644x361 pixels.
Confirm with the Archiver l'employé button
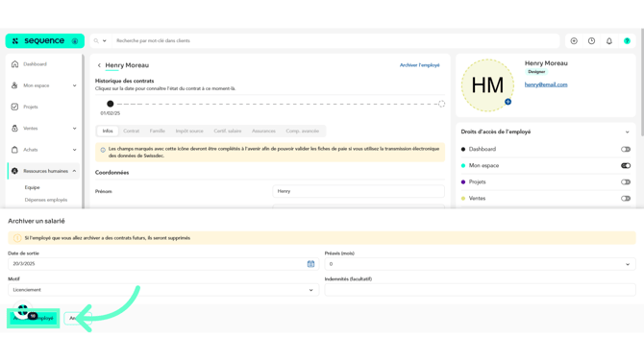pos(34,318)
